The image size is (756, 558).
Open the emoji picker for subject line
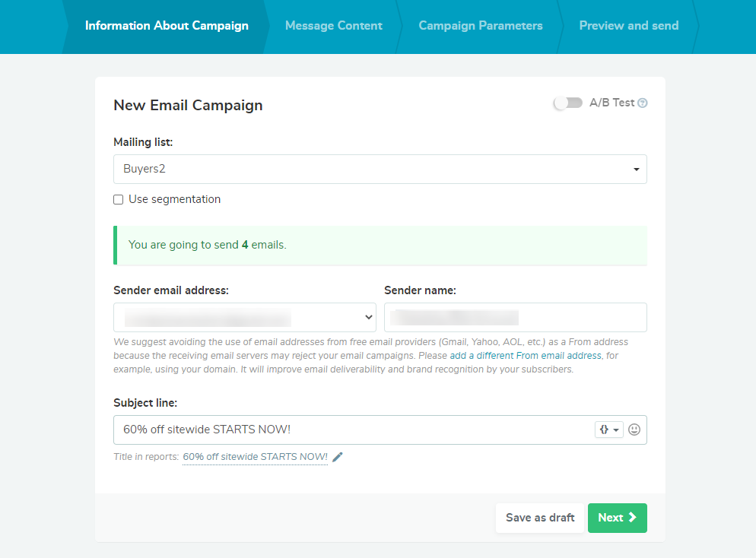(x=634, y=429)
